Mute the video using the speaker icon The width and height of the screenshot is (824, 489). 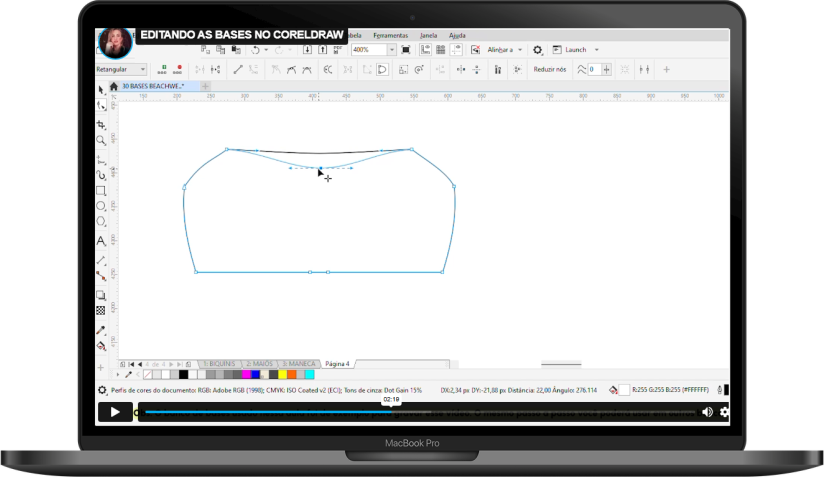pos(707,411)
